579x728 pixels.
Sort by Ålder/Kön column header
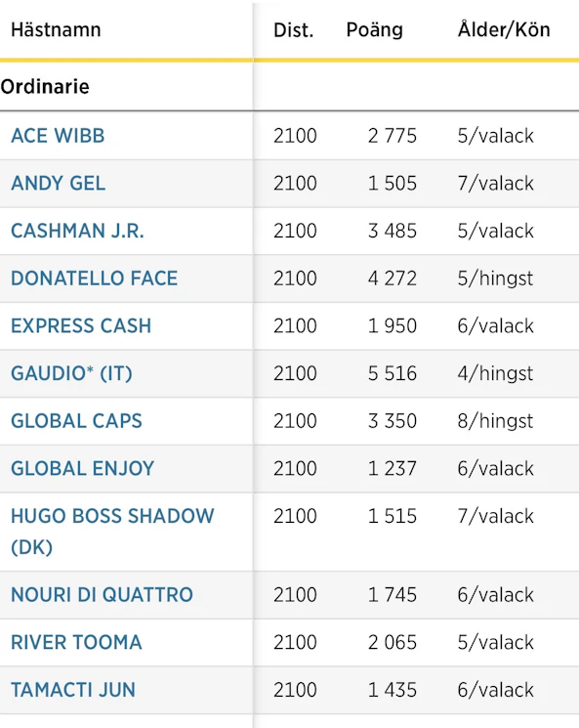(504, 29)
